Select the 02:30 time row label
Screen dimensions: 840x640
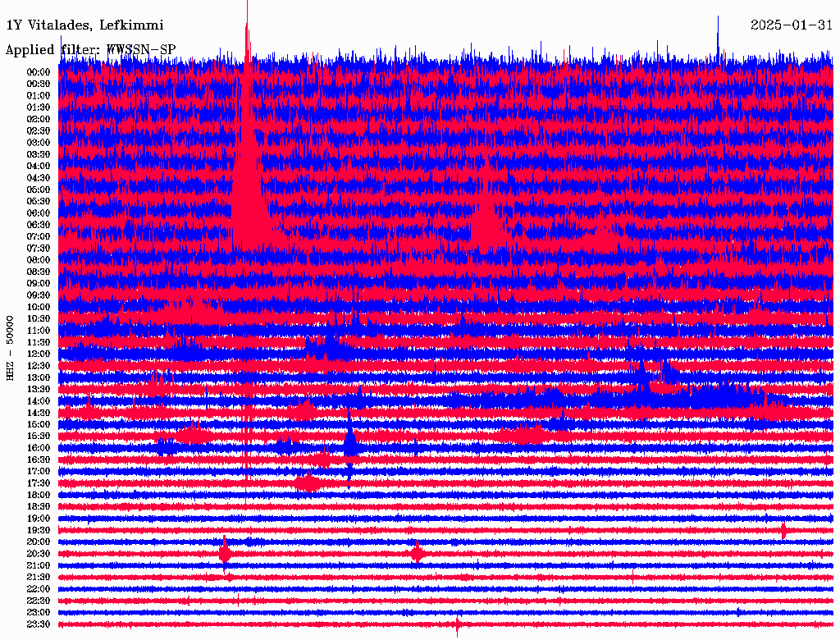pos(39,131)
